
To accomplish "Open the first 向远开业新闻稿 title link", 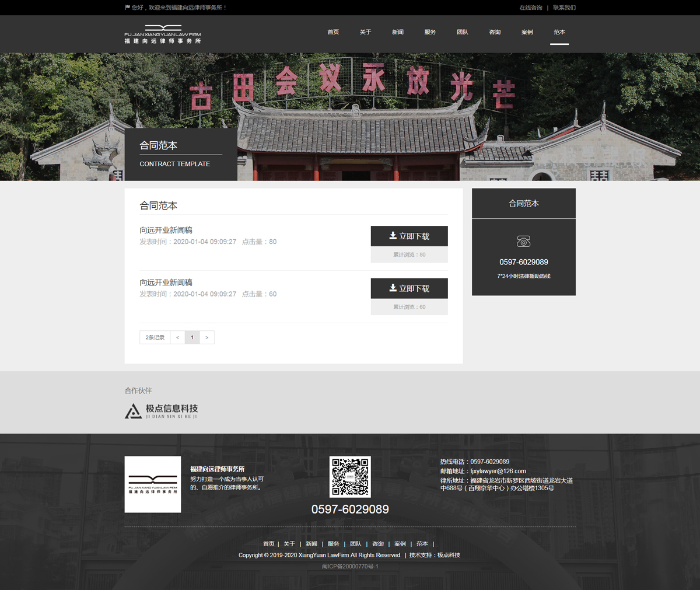I will pos(166,231).
